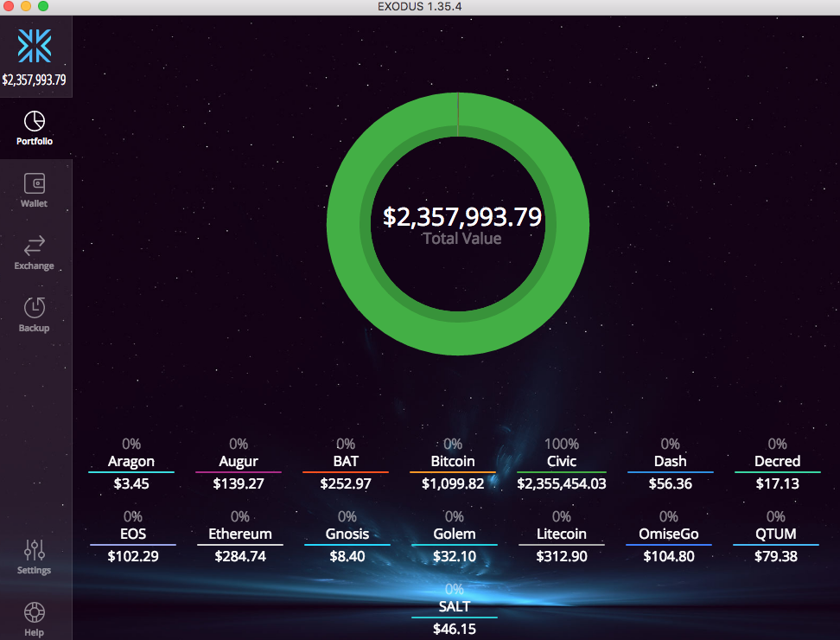
Task: Click the 100% label above Civic
Action: click(x=562, y=444)
